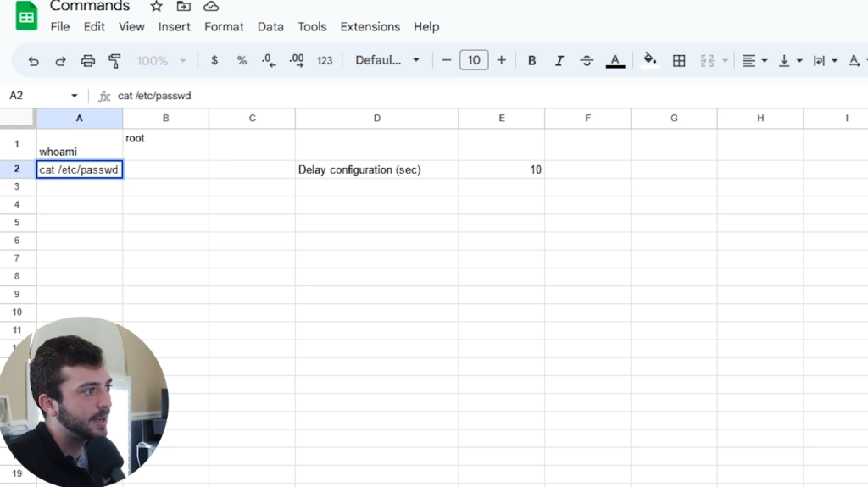Screen dimensions: 868x487
Task: Click the font size field
Action: click(474, 60)
